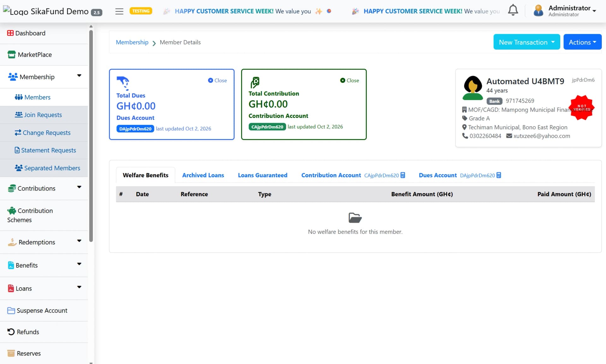Click the Date column header
The height and width of the screenshot is (364, 606).
point(142,194)
